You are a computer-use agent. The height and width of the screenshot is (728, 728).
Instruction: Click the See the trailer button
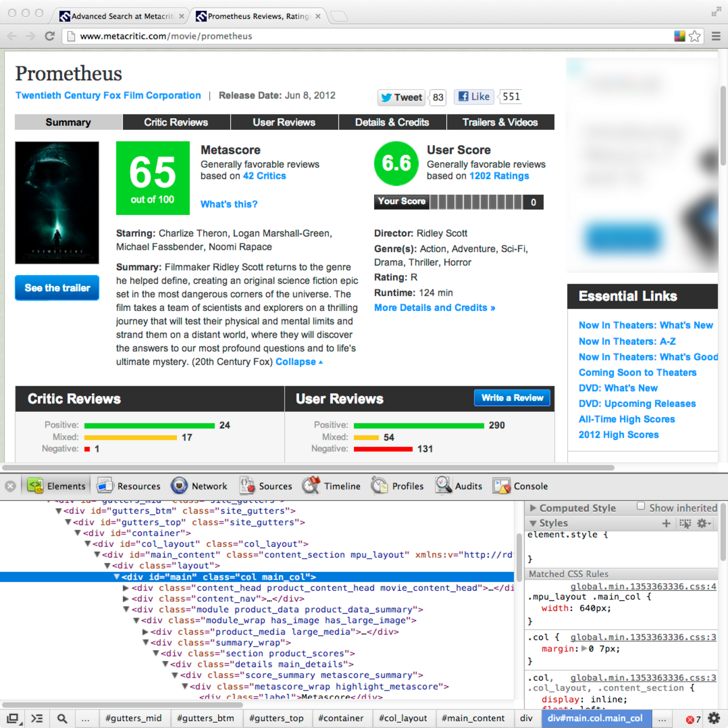(x=57, y=288)
